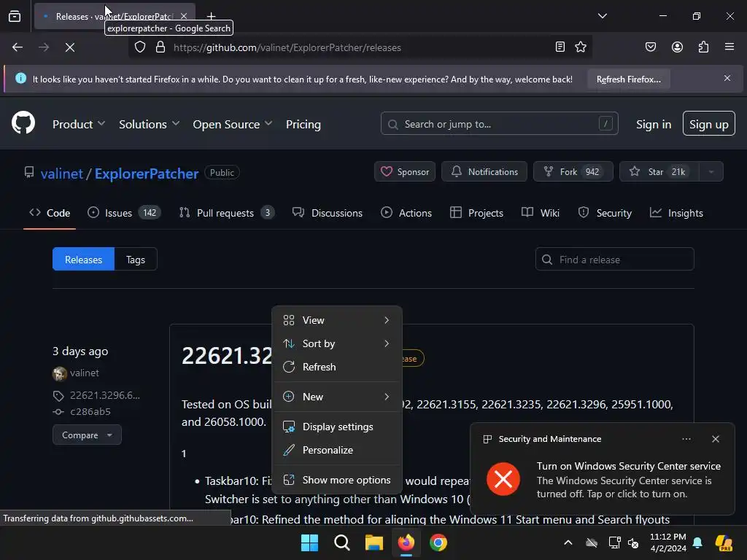Close the Security and Maintenance notification

715,438
